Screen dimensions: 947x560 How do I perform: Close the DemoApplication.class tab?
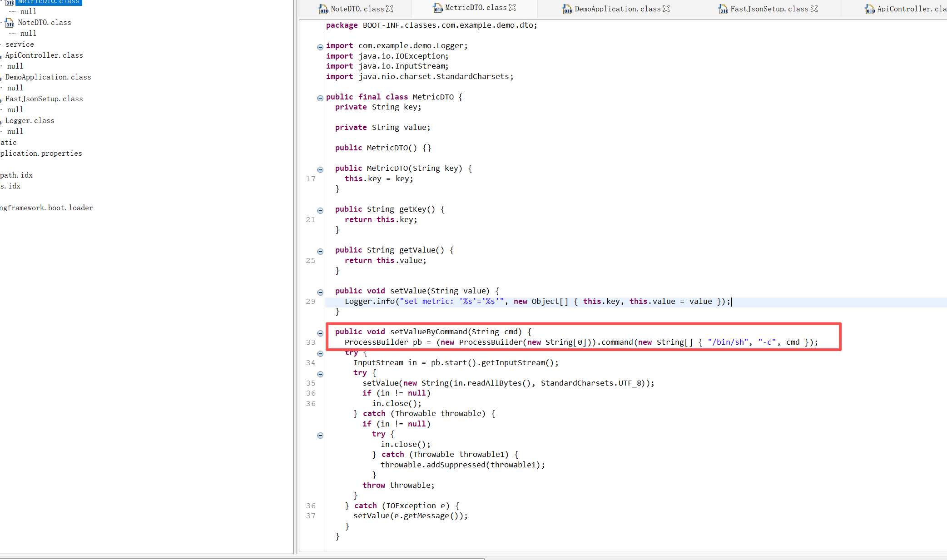(666, 9)
